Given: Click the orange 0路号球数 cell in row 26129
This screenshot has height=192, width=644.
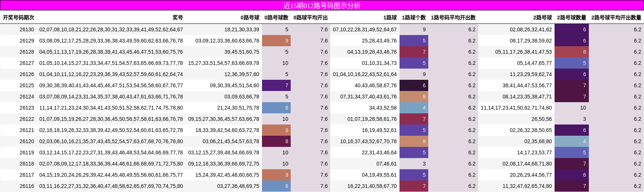Looking at the screenshot, I should (276, 41).
